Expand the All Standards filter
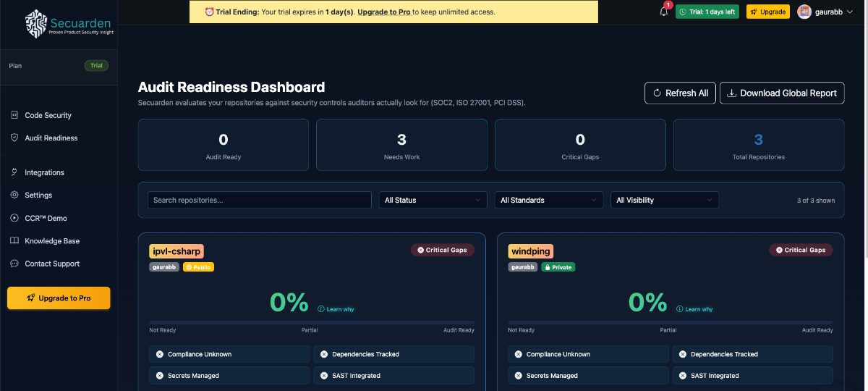868x391 pixels. click(548, 200)
